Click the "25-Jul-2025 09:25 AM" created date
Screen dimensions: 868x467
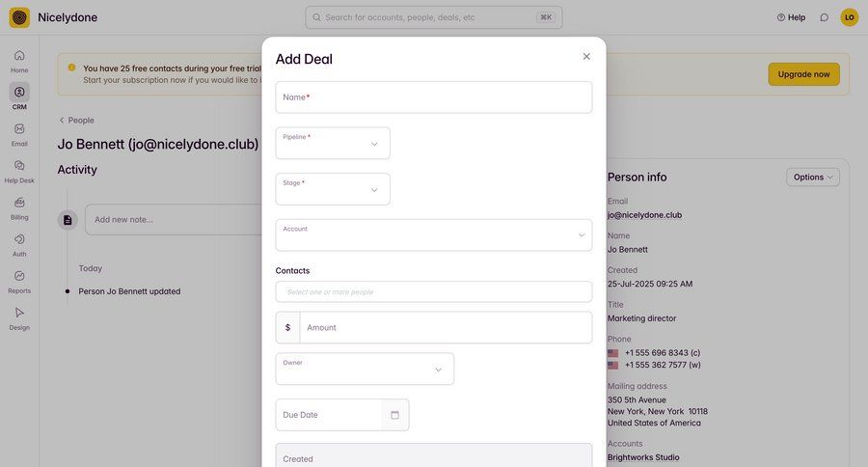tap(650, 284)
